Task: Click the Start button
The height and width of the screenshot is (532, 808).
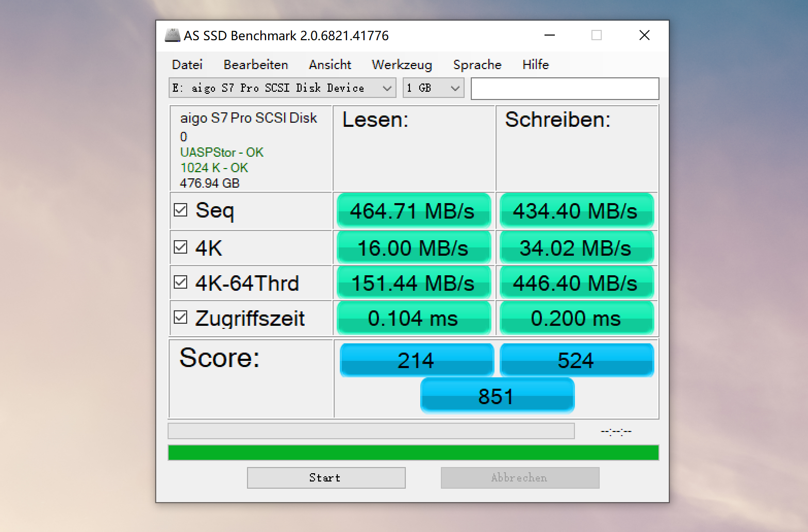Action: 326,477
